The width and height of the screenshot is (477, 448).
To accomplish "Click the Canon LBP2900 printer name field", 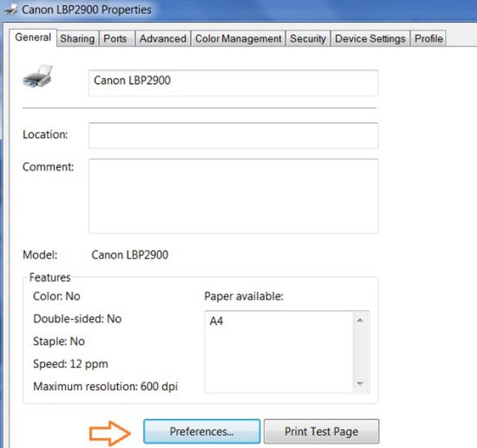I will (x=233, y=82).
